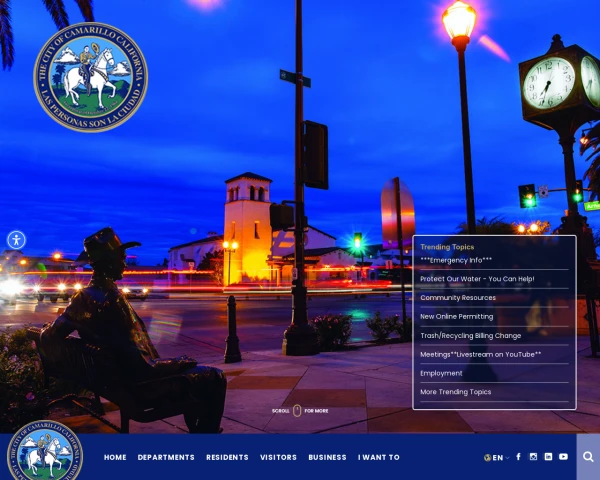Image resolution: width=600 pixels, height=480 pixels.
Task: Open the Business navigation item
Action: click(327, 457)
